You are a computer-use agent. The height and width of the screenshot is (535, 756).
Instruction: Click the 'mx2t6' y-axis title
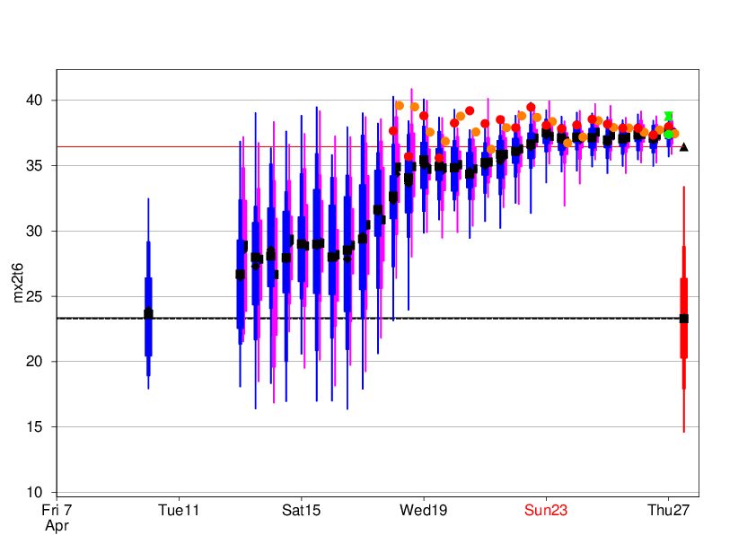[x=18, y=283]
